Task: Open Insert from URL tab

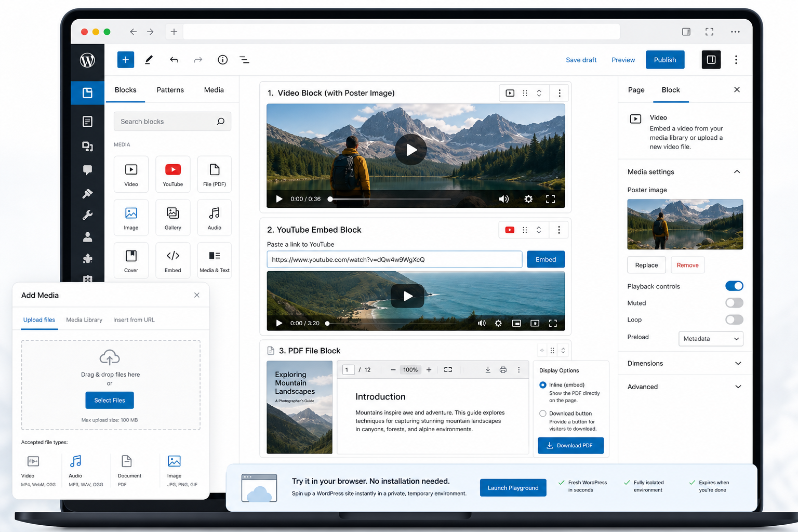Action: coord(134,320)
